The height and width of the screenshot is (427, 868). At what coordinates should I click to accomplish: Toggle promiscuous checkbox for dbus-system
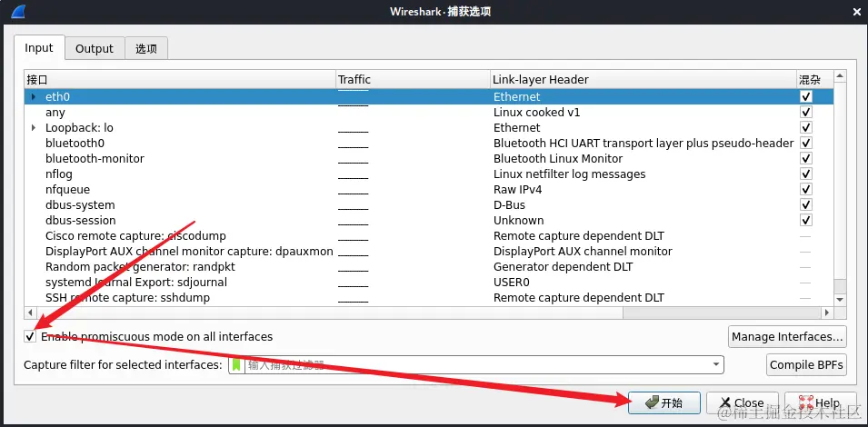tap(806, 204)
